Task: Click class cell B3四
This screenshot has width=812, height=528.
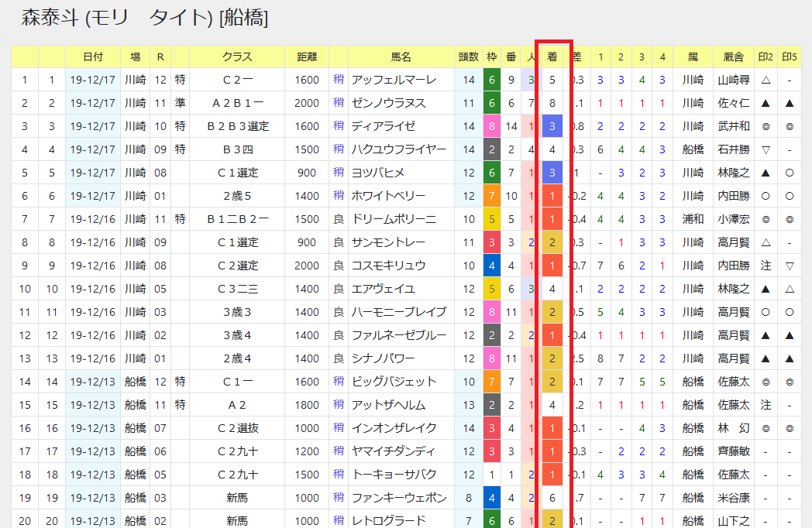Action: pyautogui.click(x=237, y=149)
